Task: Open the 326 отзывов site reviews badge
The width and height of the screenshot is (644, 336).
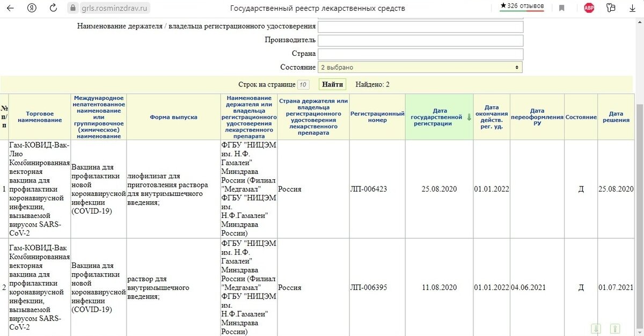Action: coord(522,6)
